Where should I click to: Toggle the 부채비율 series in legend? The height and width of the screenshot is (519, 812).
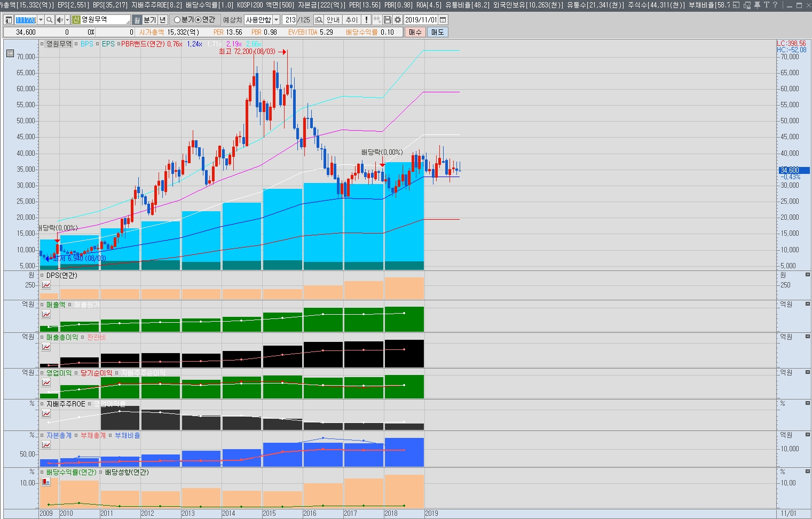click(111, 436)
